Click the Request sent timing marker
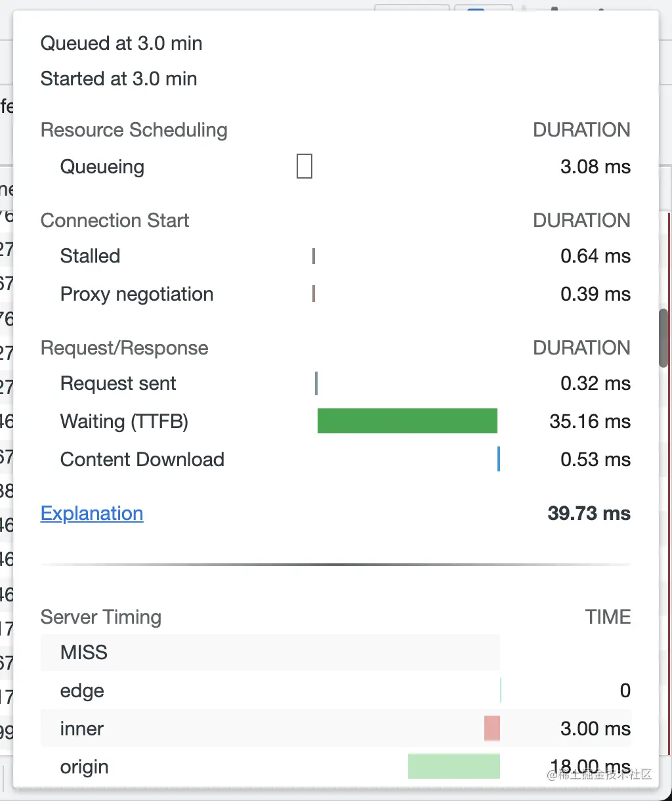The width and height of the screenshot is (672, 801). point(316,383)
